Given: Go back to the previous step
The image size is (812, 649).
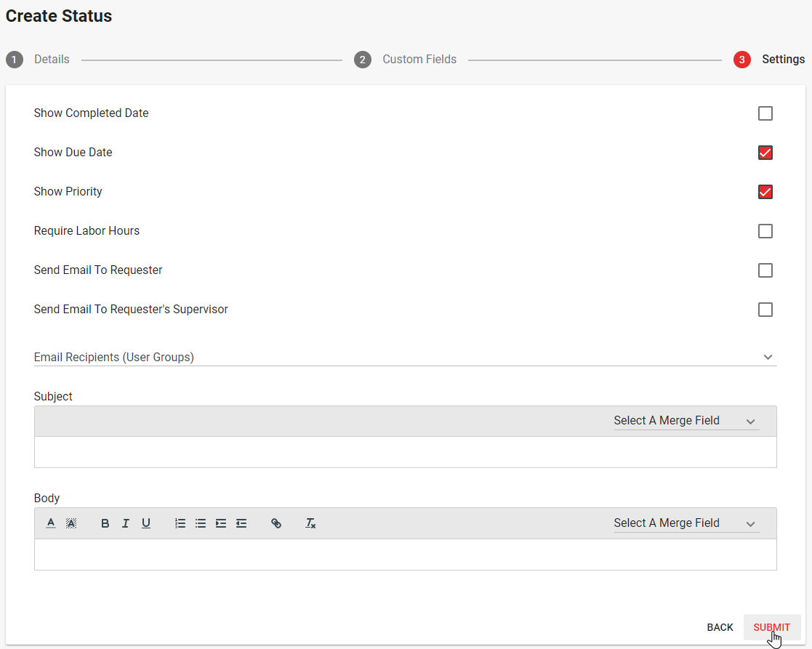Looking at the screenshot, I should [720, 626].
